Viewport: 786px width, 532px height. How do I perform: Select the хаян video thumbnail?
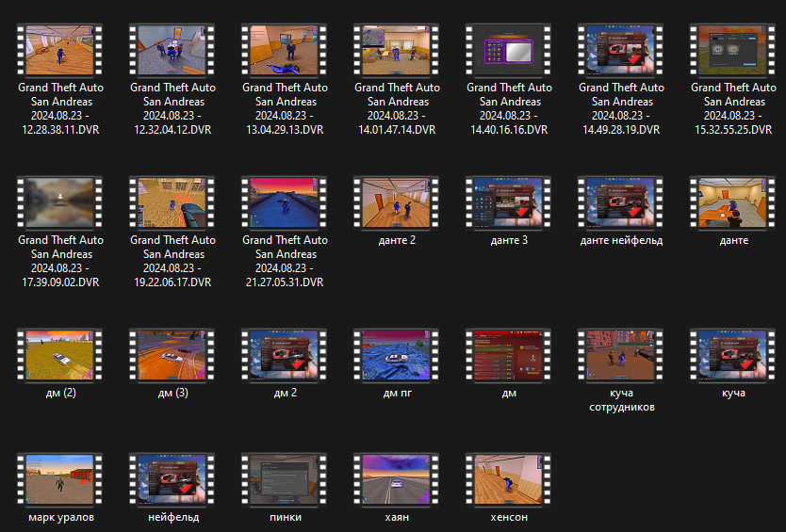[x=397, y=480]
